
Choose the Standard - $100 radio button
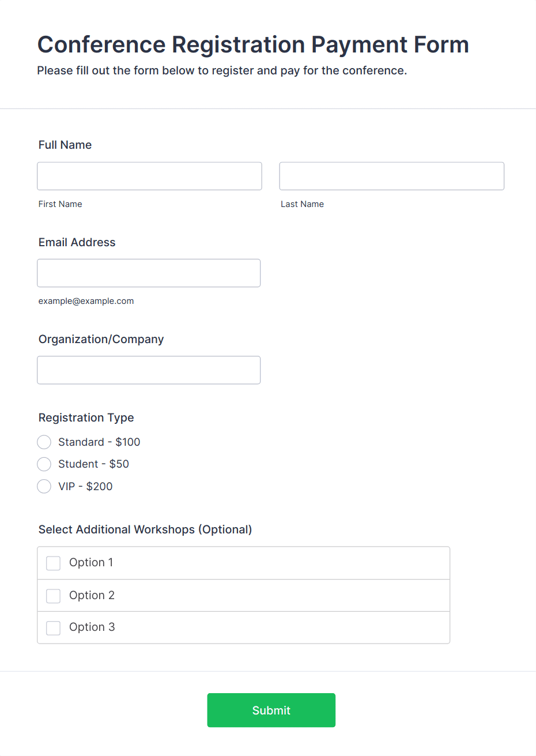[44, 442]
